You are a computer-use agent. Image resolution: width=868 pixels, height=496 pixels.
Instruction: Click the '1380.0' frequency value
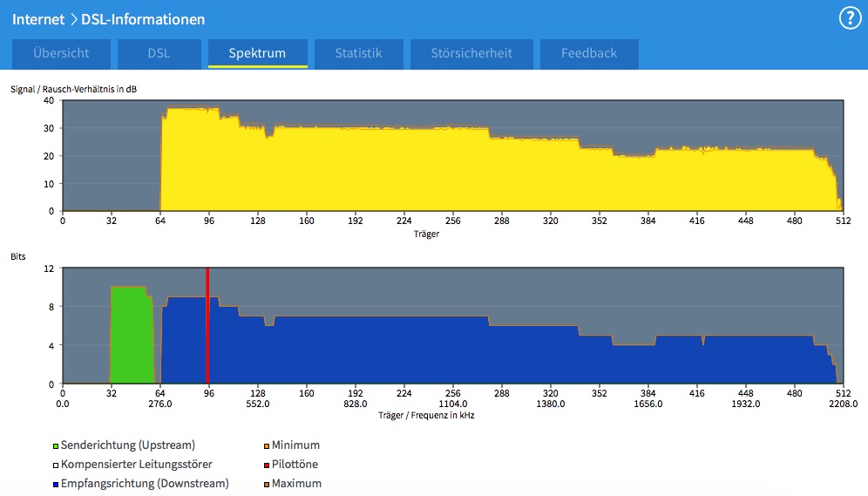pyautogui.click(x=550, y=404)
